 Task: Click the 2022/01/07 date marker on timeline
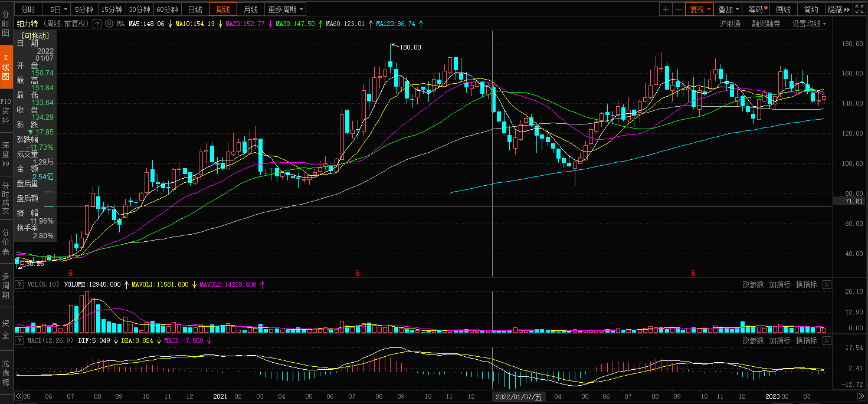click(519, 397)
